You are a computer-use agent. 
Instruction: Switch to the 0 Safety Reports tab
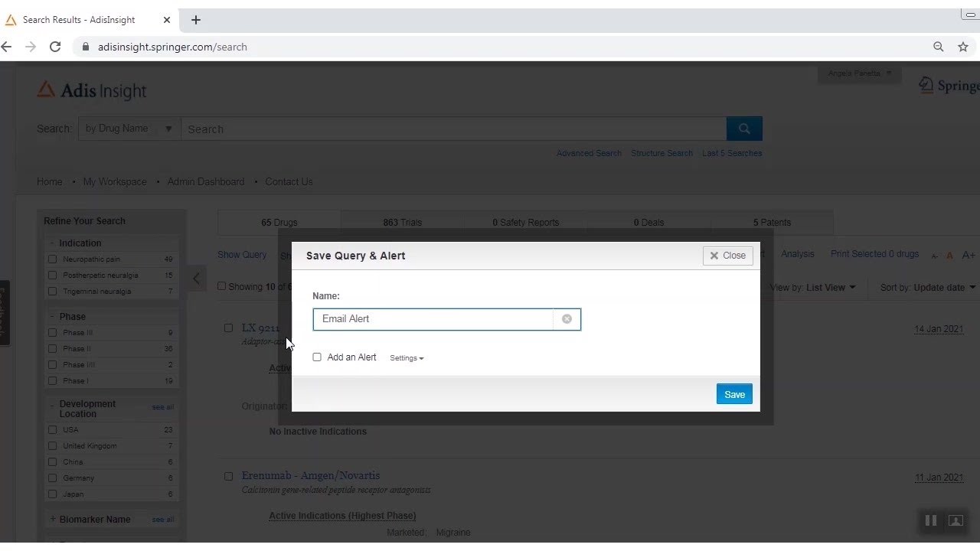[x=526, y=223]
